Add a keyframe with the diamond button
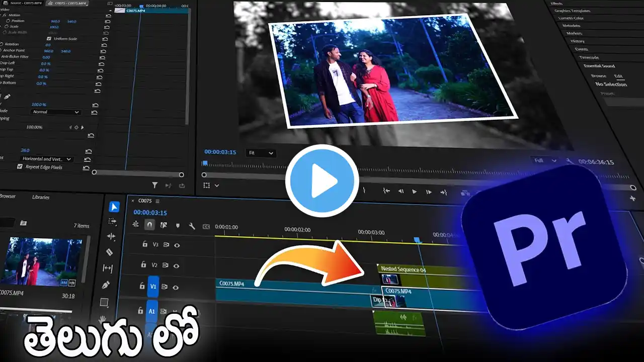 click(x=76, y=128)
